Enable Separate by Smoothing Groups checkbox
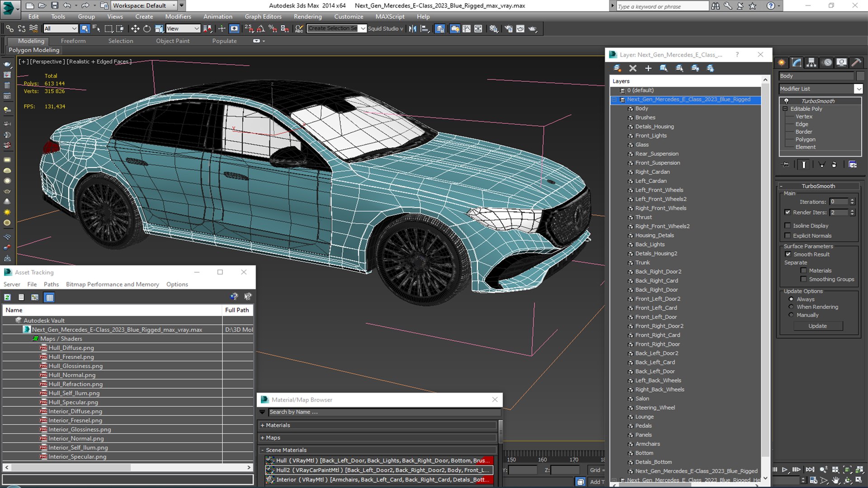The height and width of the screenshot is (488, 868). (x=803, y=279)
